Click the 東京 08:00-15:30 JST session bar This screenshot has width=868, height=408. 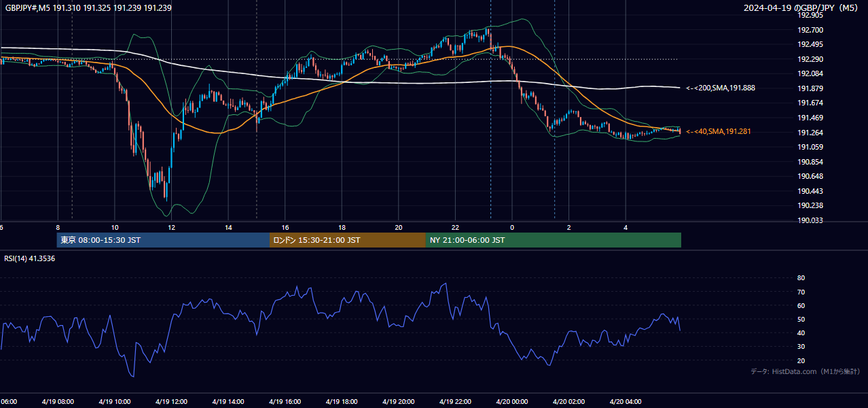163,240
